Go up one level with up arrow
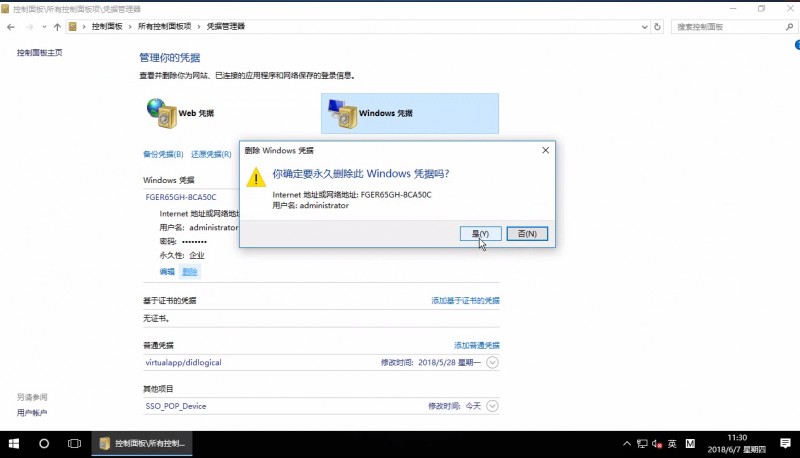This screenshot has width=800, height=458. [x=57, y=27]
